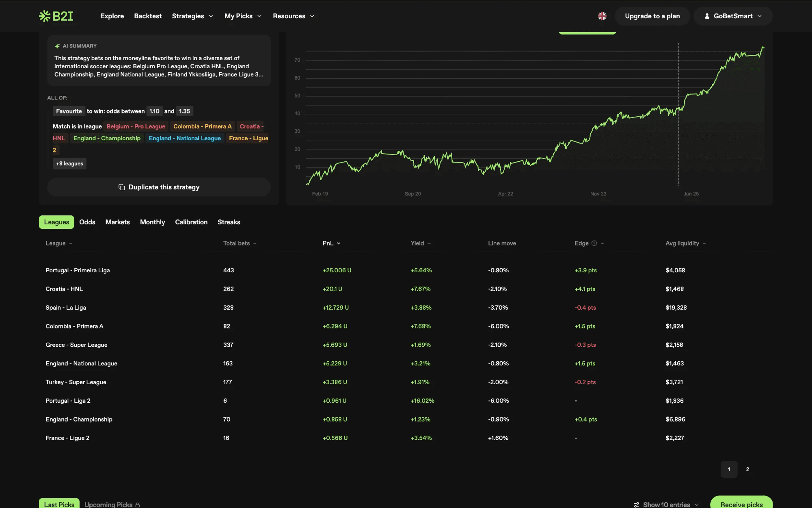Sort table by PnL column
This screenshot has height=508, width=812.
pyautogui.click(x=331, y=243)
